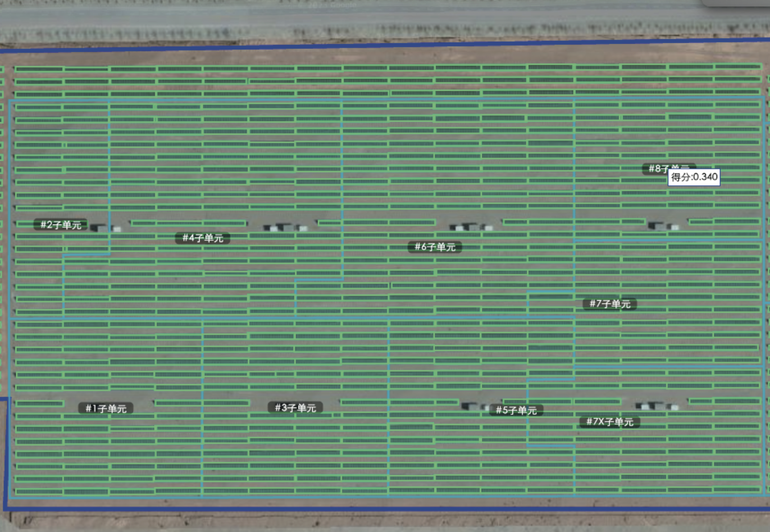This screenshot has width=770, height=532.
Task: Click the inverter station beside #2子单元 label
Action: [106, 227]
